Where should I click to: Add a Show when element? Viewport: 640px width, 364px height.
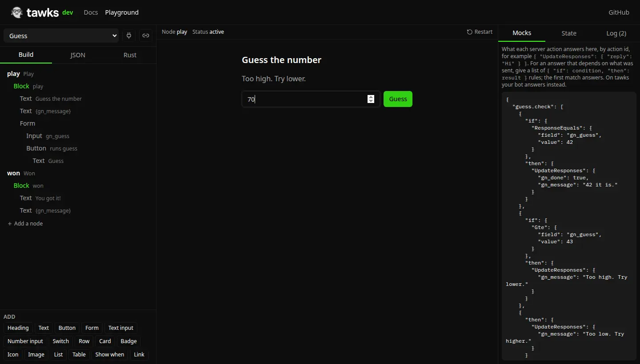[x=110, y=355]
